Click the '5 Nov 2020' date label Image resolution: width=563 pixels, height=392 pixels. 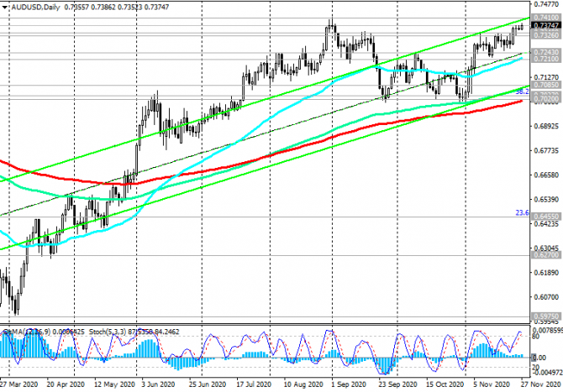[x=492, y=384]
